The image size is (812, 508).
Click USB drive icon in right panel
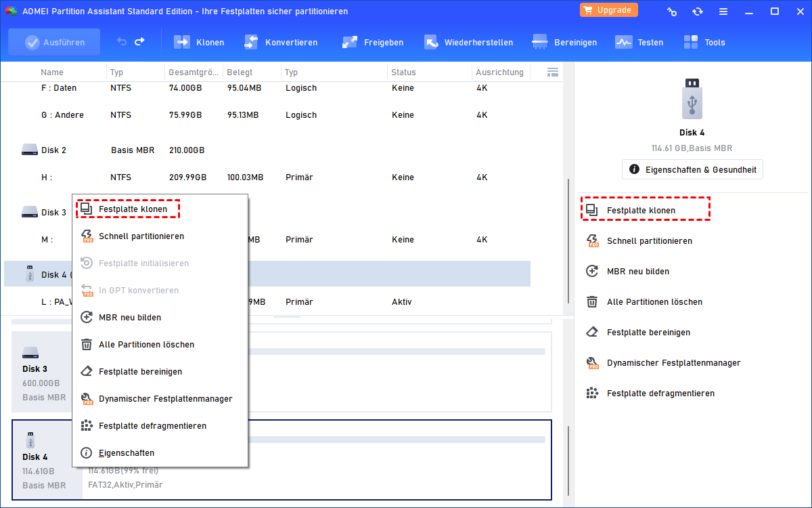(x=692, y=99)
